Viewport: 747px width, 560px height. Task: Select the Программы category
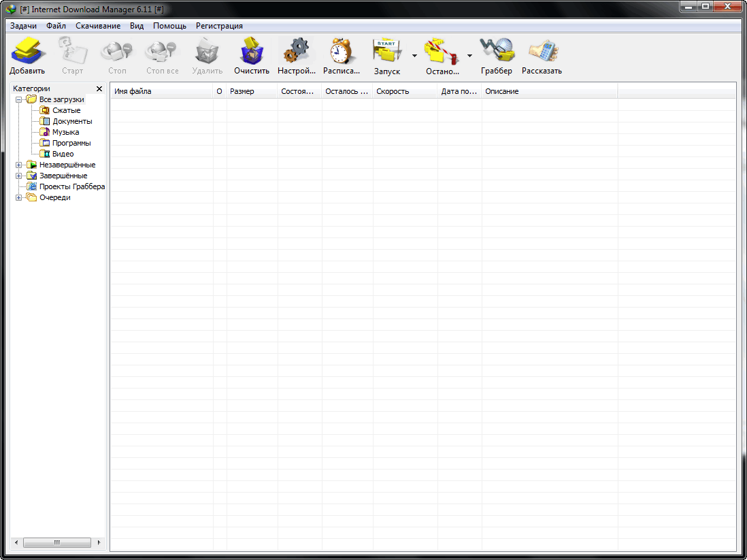point(71,143)
